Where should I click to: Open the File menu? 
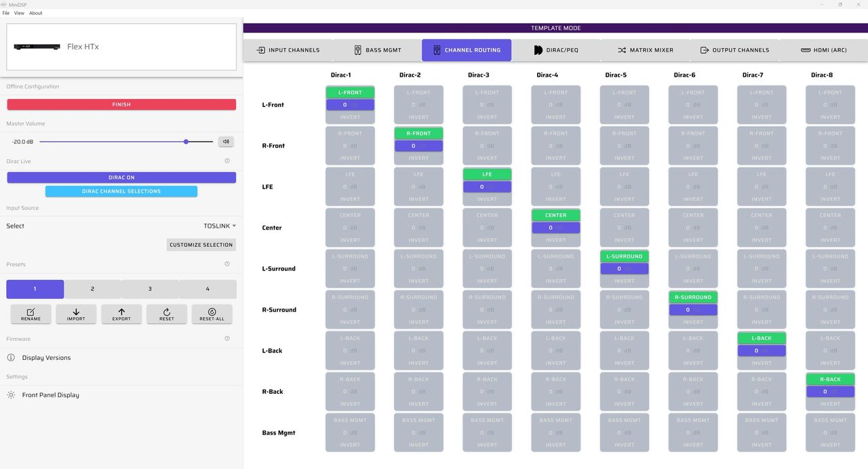click(6, 13)
